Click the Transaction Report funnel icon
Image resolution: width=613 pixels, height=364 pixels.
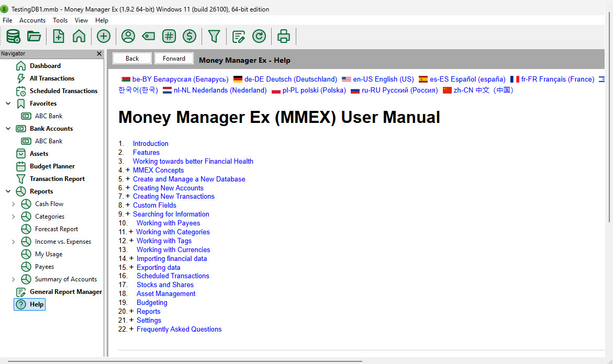pyautogui.click(x=21, y=179)
